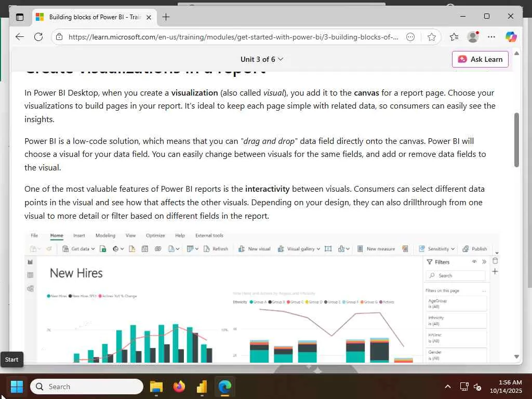Show hidden system tray icons chevron
Viewport: 532px width, 399px height.
tap(448, 387)
